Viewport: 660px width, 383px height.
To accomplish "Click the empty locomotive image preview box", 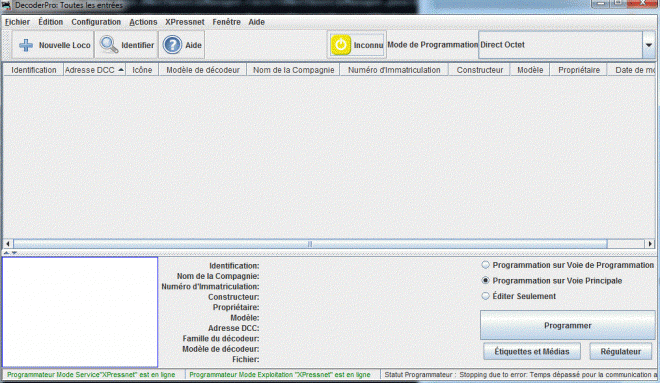I will point(80,312).
